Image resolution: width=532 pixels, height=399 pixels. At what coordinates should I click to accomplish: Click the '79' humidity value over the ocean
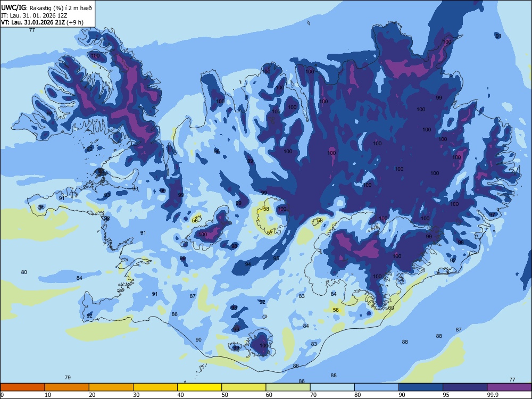click(x=68, y=377)
